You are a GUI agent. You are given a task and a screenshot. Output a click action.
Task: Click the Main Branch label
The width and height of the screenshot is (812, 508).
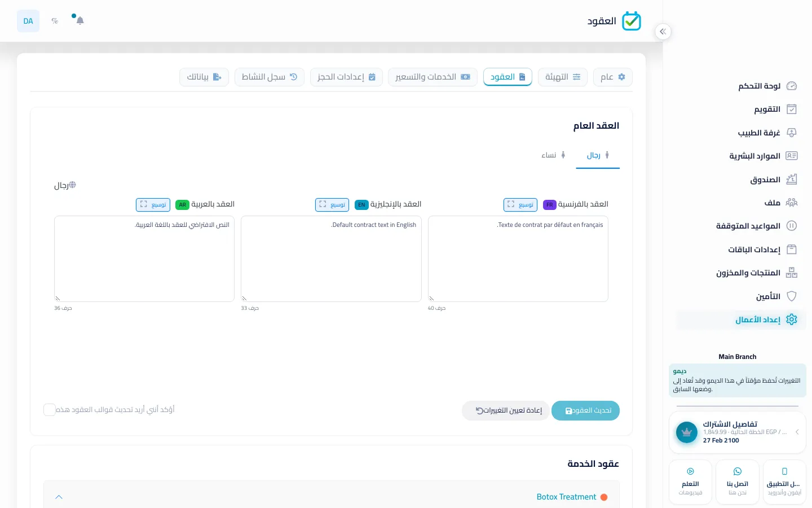click(x=738, y=357)
